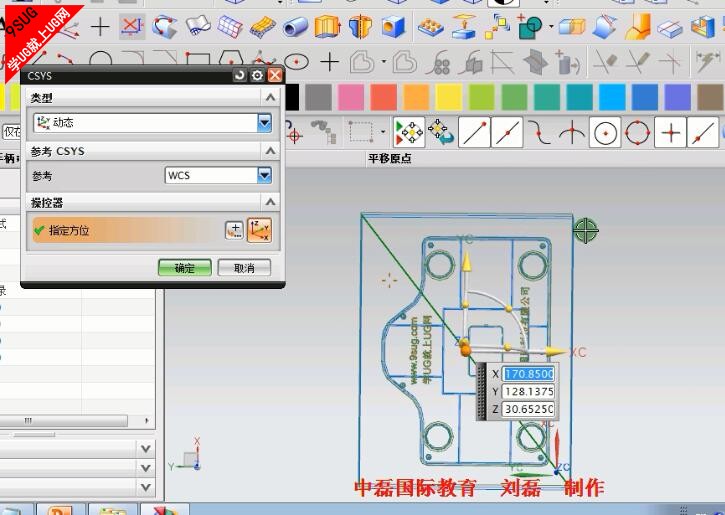Pick the pink color swatch

click(x=351, y=98)
